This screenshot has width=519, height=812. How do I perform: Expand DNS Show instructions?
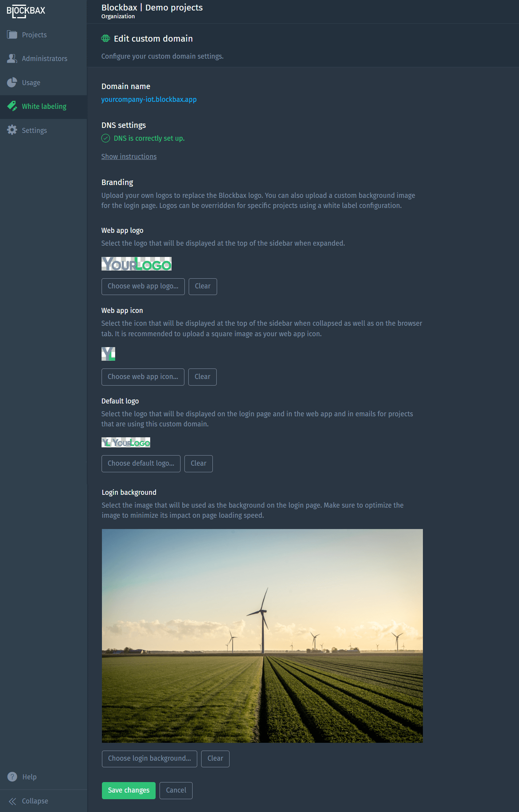pyautogui.click(x=129, y=156)
